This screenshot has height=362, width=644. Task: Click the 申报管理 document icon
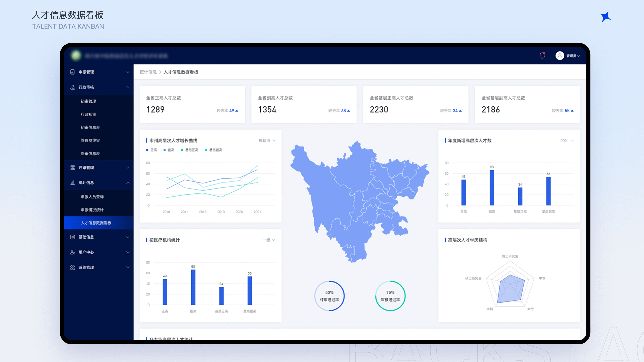point(72,72)
